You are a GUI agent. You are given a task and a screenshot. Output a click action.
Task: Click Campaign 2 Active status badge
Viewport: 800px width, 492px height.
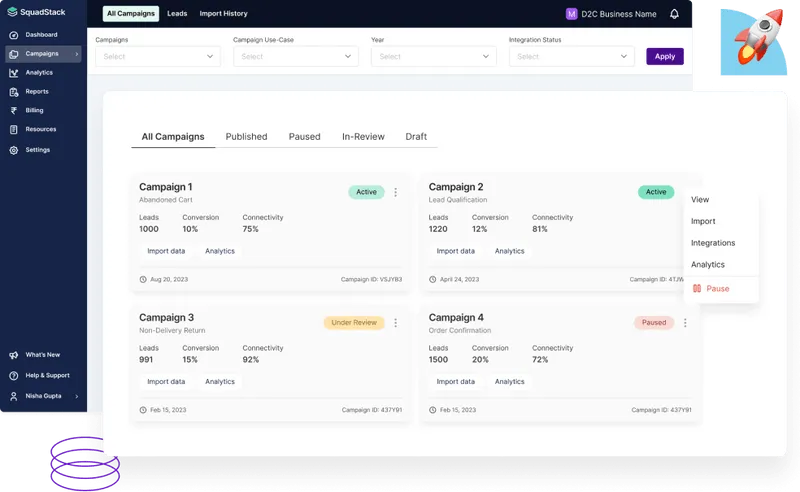[656, 192]
